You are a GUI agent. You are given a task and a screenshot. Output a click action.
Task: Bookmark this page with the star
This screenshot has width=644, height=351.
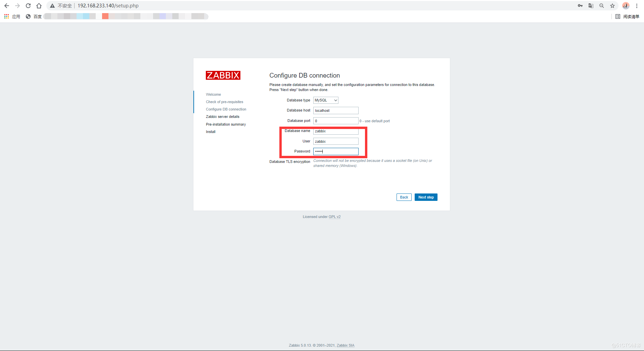[612, 6]
